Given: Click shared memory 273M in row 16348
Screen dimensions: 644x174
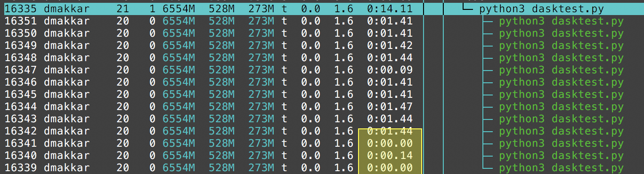Looking at the screenshot, I should click(261, 58).
